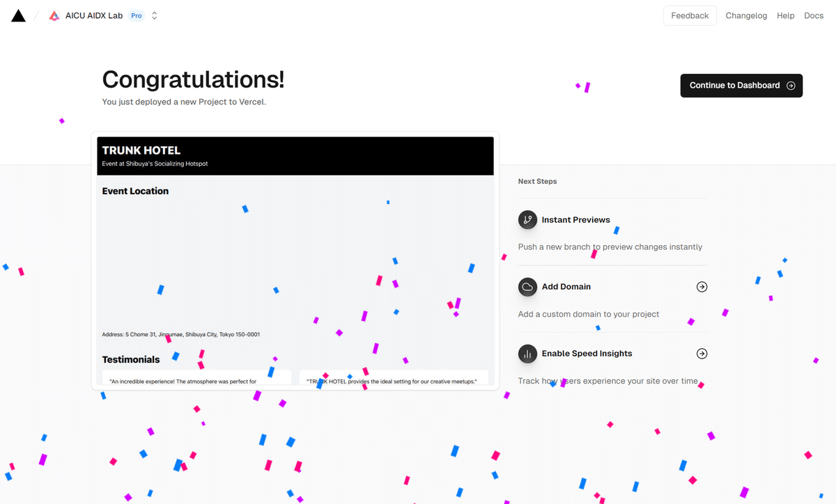Screen dimensions: 836x504
Task: Go to the Help page
Action: click(786, 15)
